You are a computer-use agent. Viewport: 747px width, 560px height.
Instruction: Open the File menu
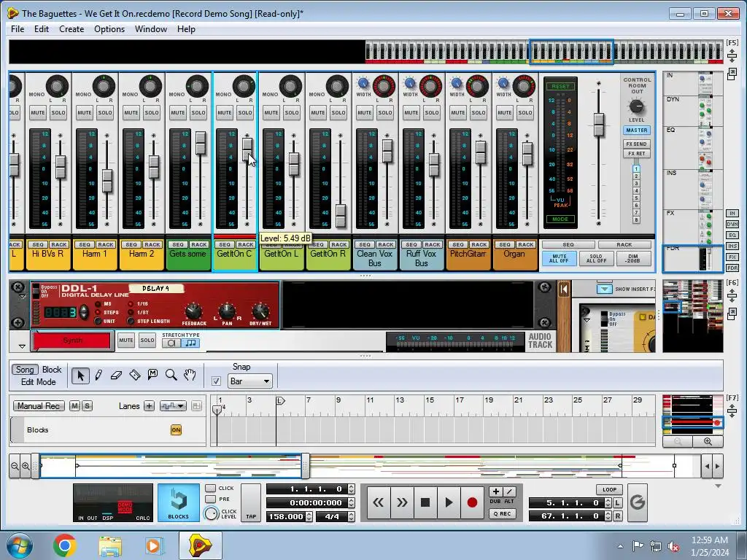click(18, 29)
